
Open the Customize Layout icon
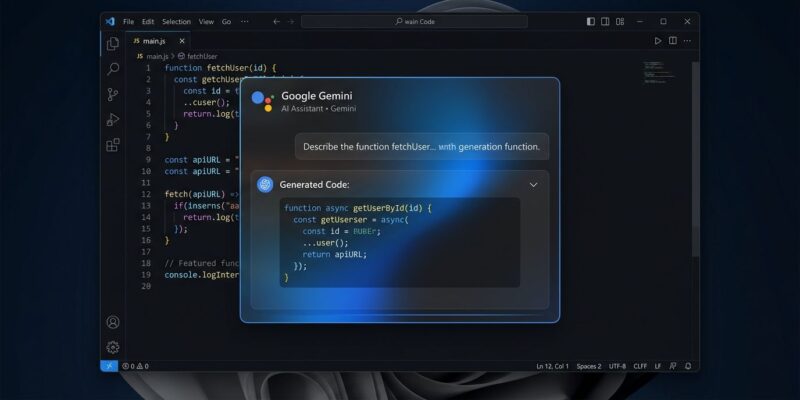click(x=620, y=21)
